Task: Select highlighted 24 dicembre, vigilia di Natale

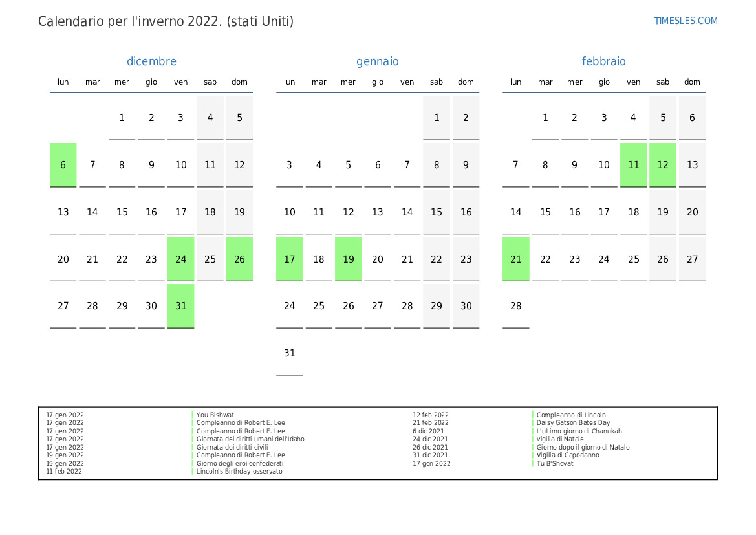Action: [x=181, y=259]
